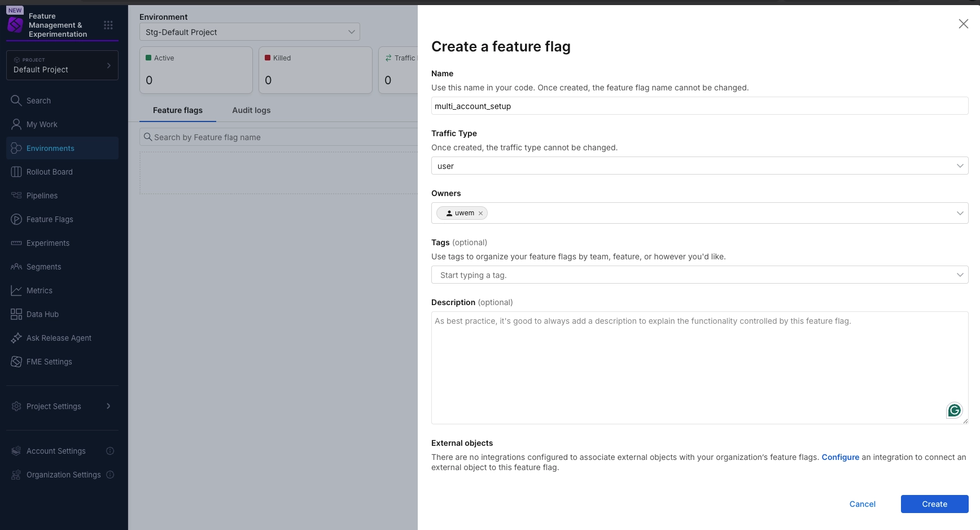
Task: Click the Search magnifier icon in sidebar
Action: point(16,101)
